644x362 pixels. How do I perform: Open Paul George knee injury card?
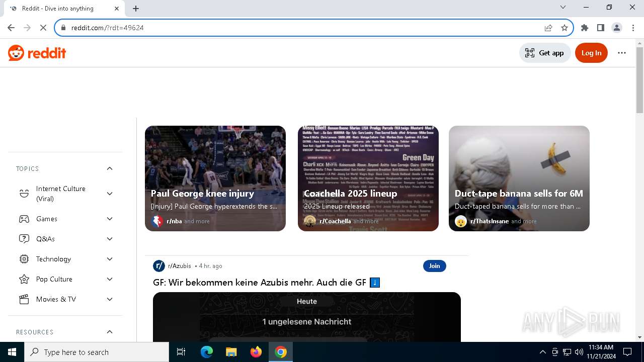tap(215, 178)
